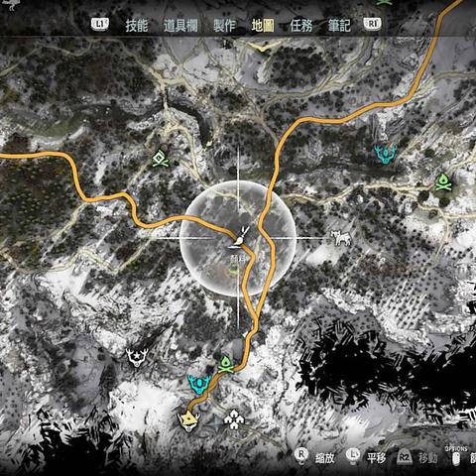Open the 技能 skills tab
This screenshot has height=476, width=476.
(x=137, y=26)
